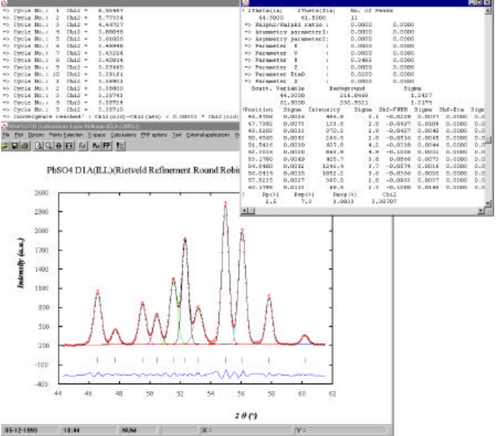Click the results window title bar icon
Screen dimensions: 504x436
246,3
